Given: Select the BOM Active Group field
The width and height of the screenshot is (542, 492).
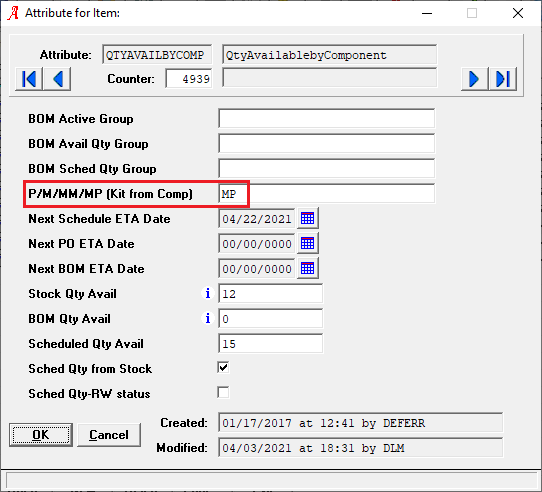Looking at the screenshot, I should click(x=327, y=119).
